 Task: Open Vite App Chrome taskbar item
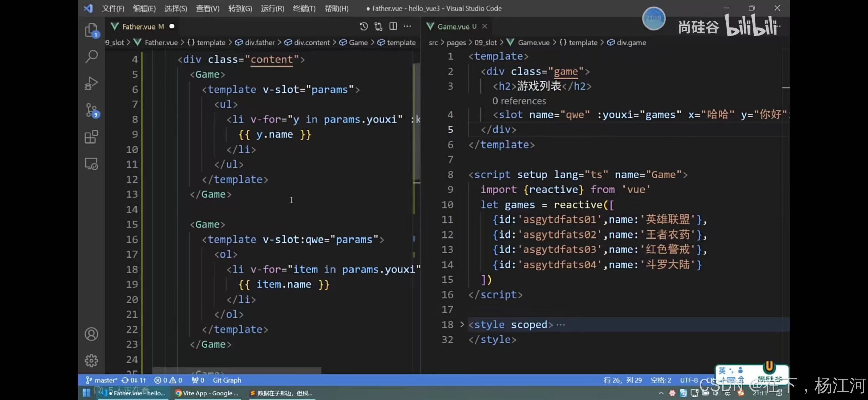207,393
